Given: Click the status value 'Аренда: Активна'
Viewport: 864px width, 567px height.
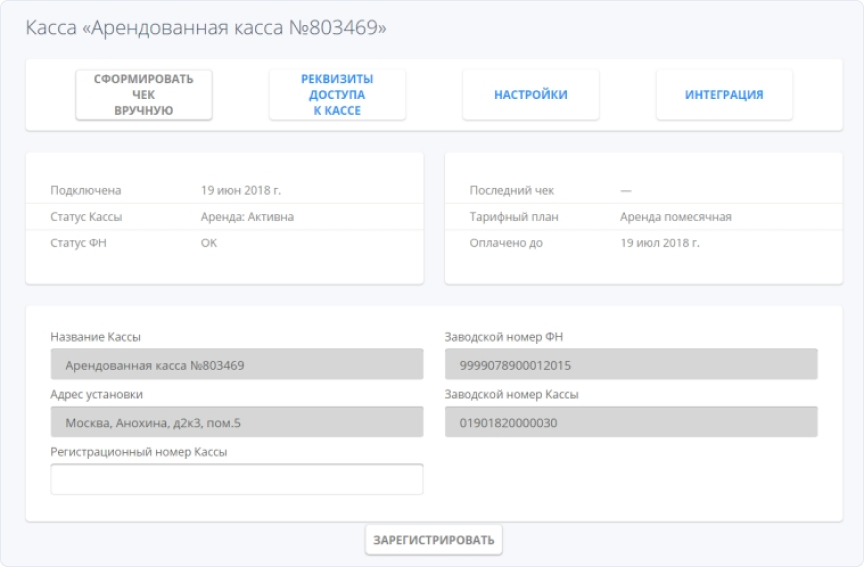Looking at the screenshot, I should pos(247,217).
